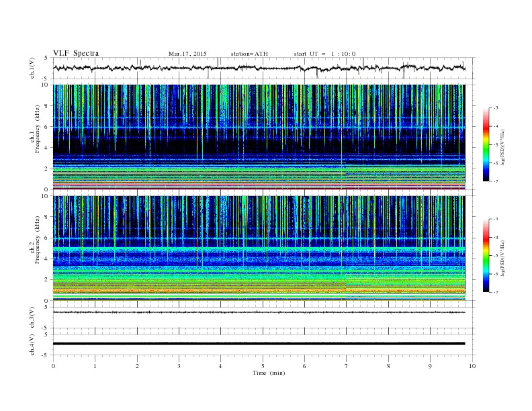Select the "start UT = 1 :10: 0" text
This screenshot has width=532, height=411.
point(324,54)
